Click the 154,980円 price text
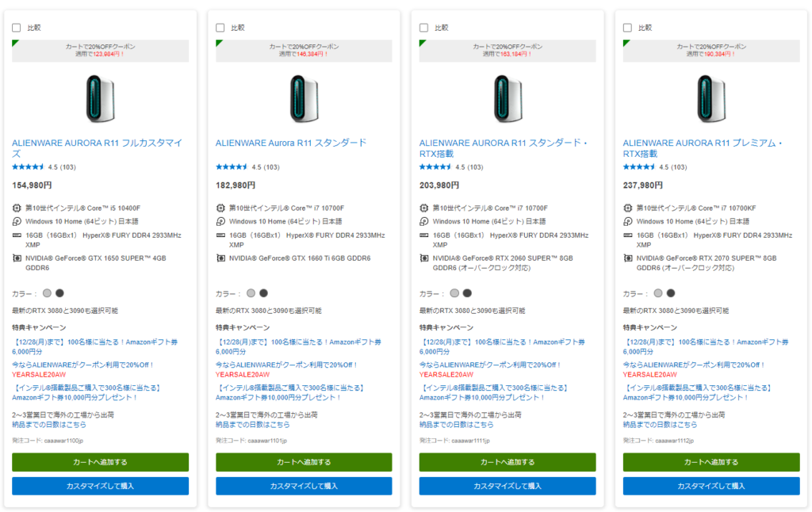The width and height of the screenshot is (812, 512). click(x=32, y=185)
